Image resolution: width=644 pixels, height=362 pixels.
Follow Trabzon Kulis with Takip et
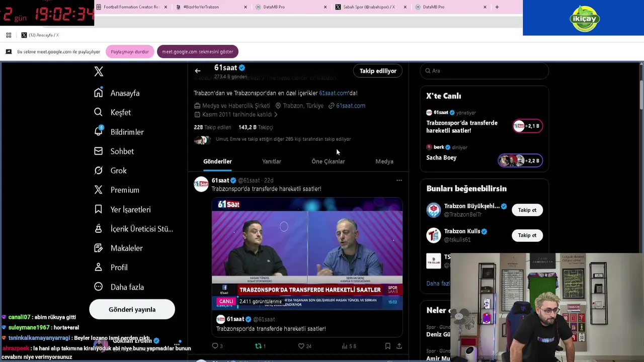click(x=527, y=235)
